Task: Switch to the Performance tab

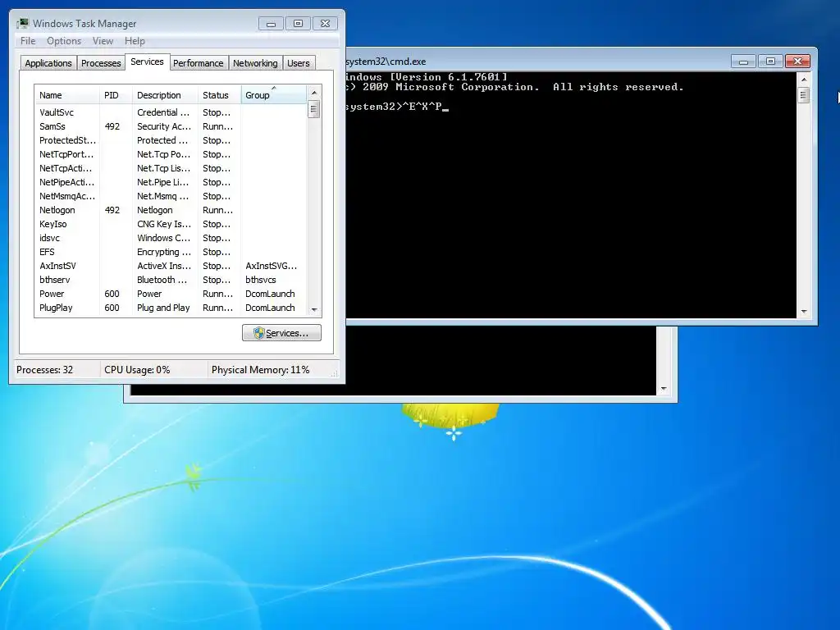Action: coord(199,63)
